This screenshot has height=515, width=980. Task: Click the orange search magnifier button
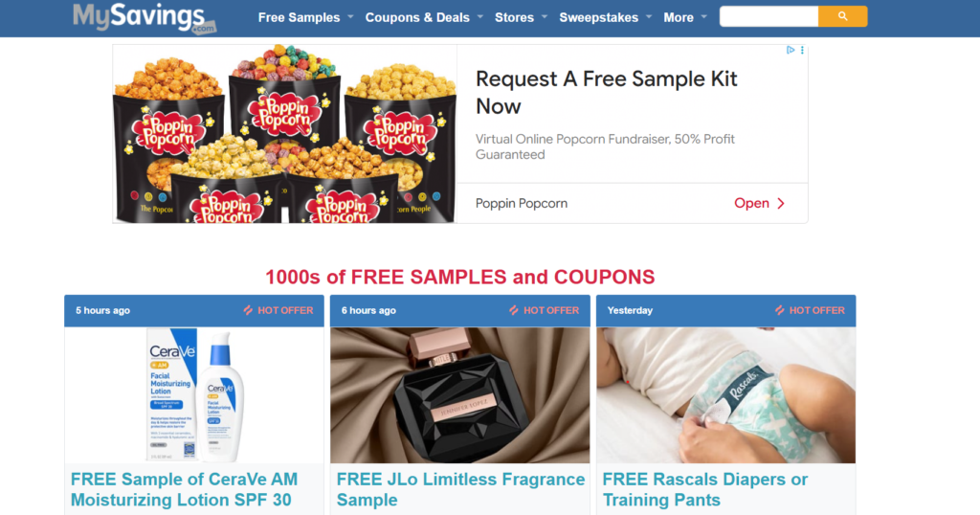pos(842,16)
